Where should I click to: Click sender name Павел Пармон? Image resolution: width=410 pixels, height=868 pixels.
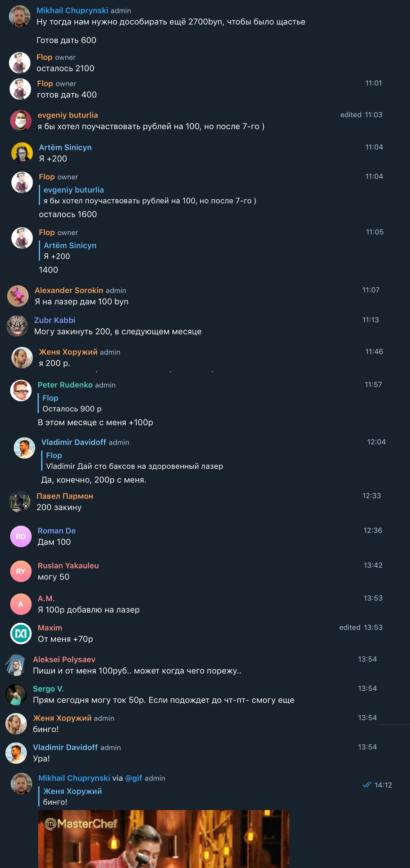click(x=65, y=496)
